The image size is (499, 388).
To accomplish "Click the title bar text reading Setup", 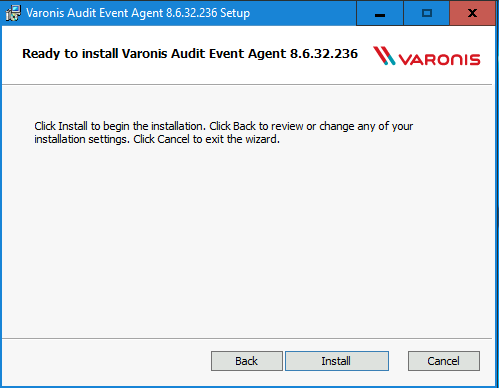I will pyautogui.click(x=235, y=13).
